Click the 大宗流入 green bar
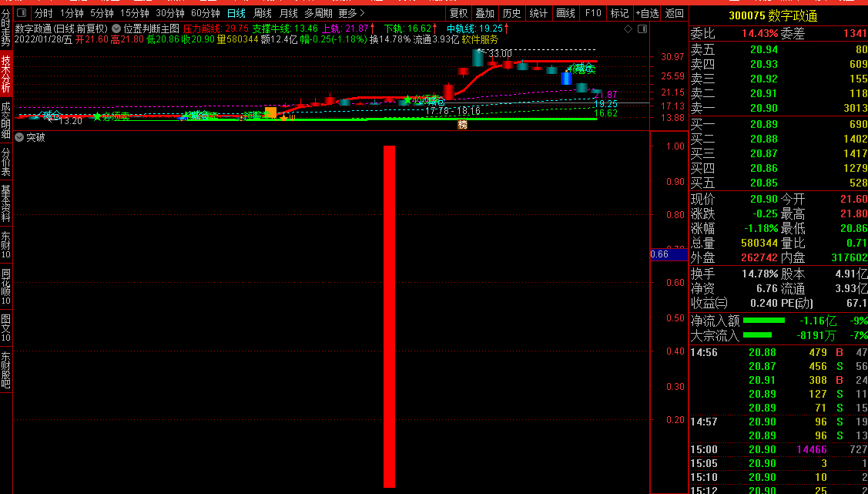868x494 pixels. [757, 335]
